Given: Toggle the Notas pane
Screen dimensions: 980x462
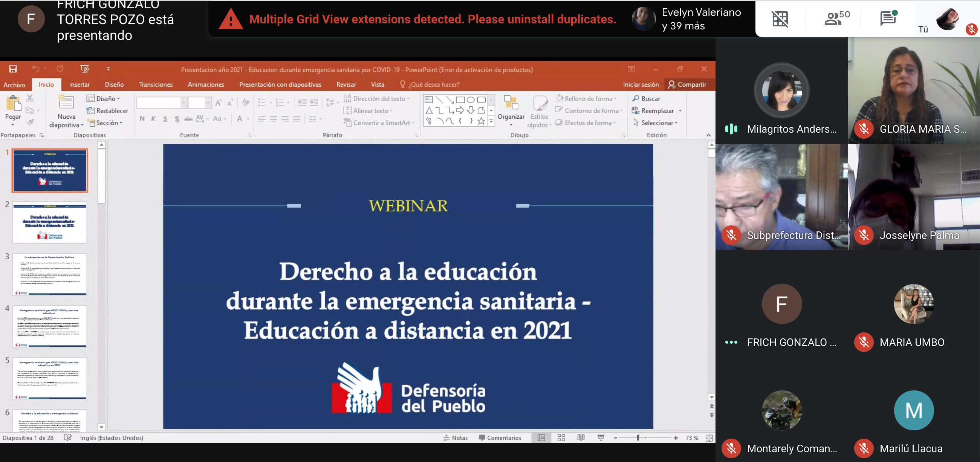Looking at the screenshot, I should [456, 438].
